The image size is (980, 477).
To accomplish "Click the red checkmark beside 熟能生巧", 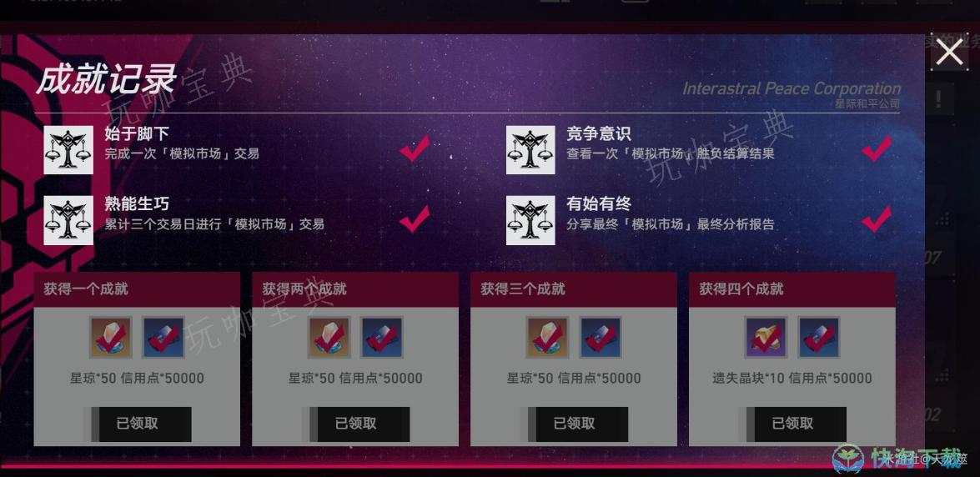I will [415, 218].
